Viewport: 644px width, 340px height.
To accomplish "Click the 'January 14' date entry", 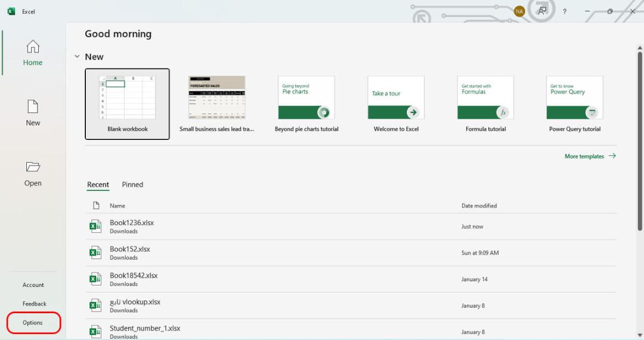I will pyautogui.click(x=474, y=279).
